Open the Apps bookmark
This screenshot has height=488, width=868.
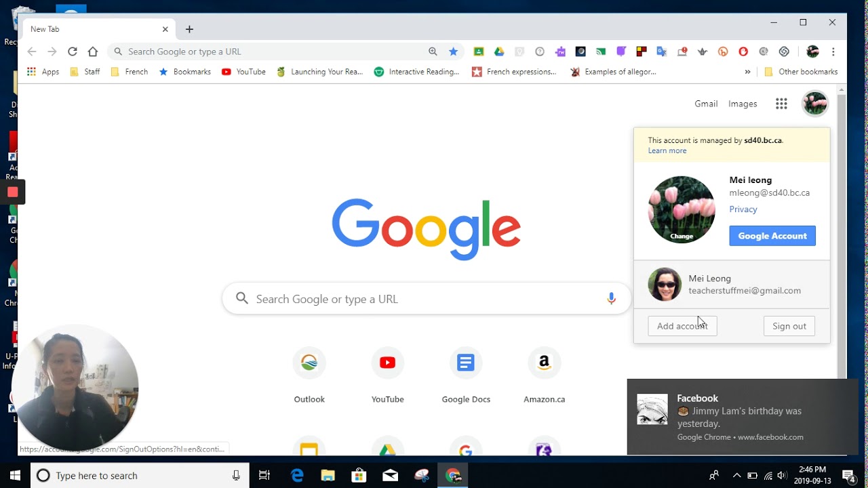[43, 71]
